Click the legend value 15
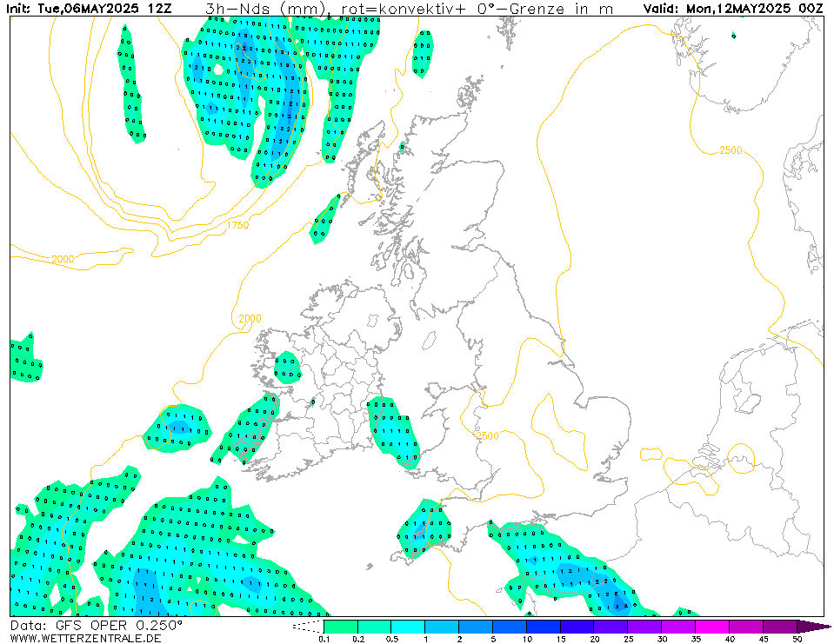The height and width of the screenshot is (644, 834). 561,639
